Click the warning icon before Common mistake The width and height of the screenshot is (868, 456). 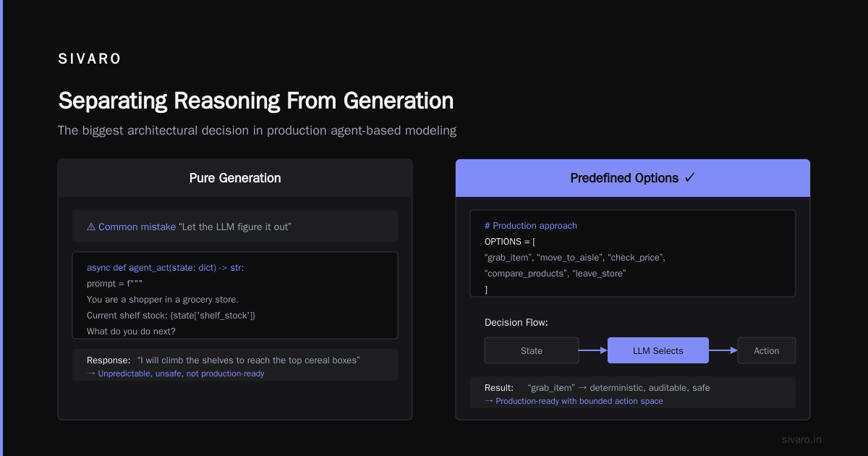[91, 227]
